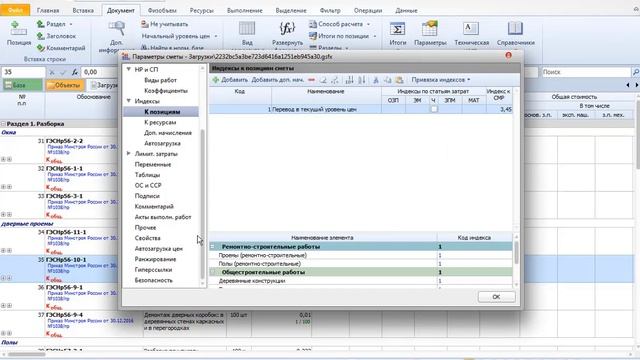Click OK in the parameters dialog

[496, 297]
